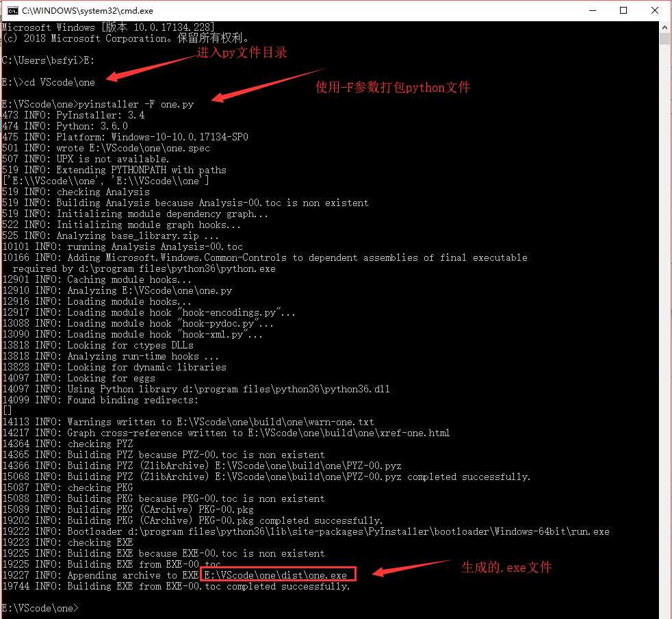Click the line "Looking for dynamic libraries"
This screenshot has width=672, height=619.
coord(146,367)
